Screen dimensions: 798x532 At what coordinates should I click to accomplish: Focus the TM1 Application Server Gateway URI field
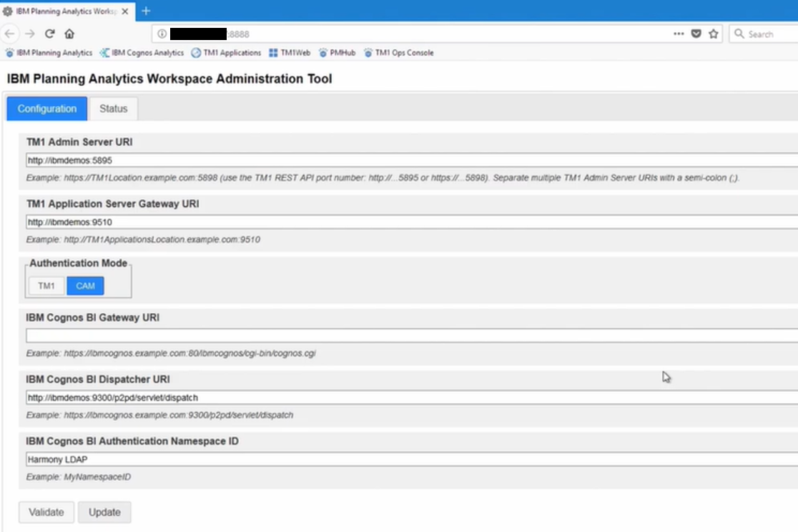click(x=412, y=222)
